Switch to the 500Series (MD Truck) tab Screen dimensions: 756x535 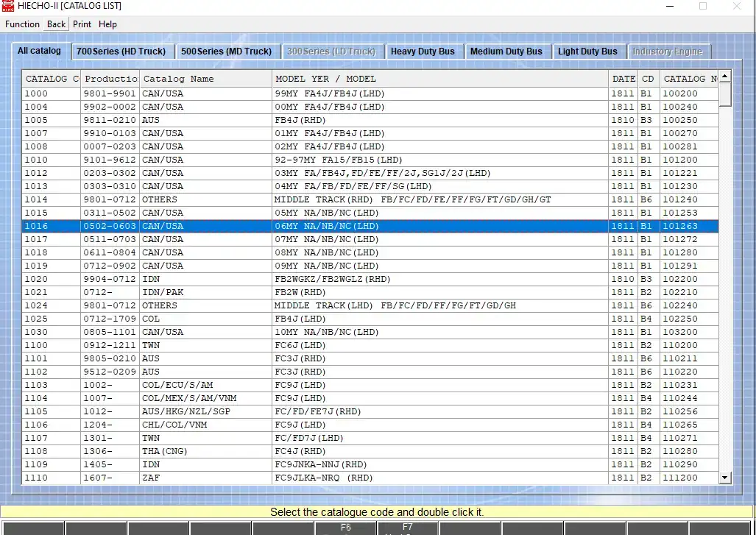pyautogui.click(x=226, y=51)
